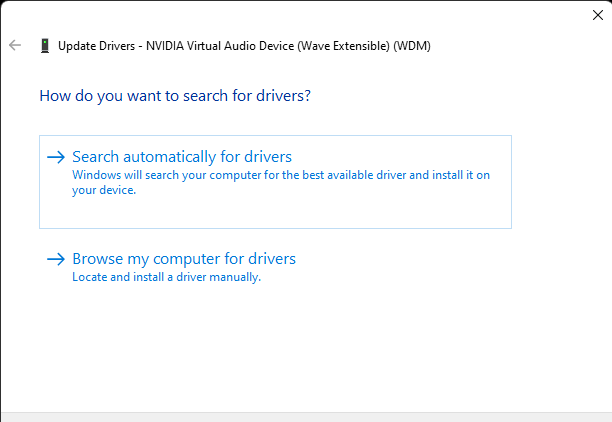
Task: Click 'Locate and install a driver manually' text
Action: pos(166,277)
